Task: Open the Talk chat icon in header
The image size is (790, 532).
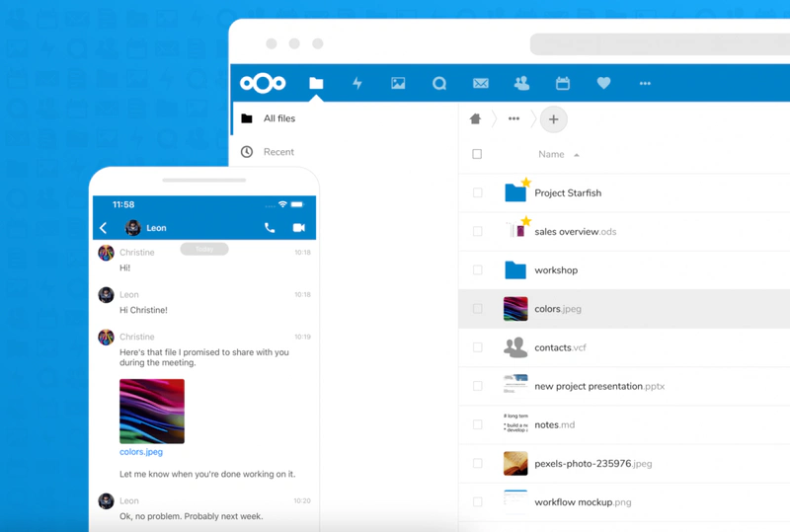Action: [x=439, y=83]
